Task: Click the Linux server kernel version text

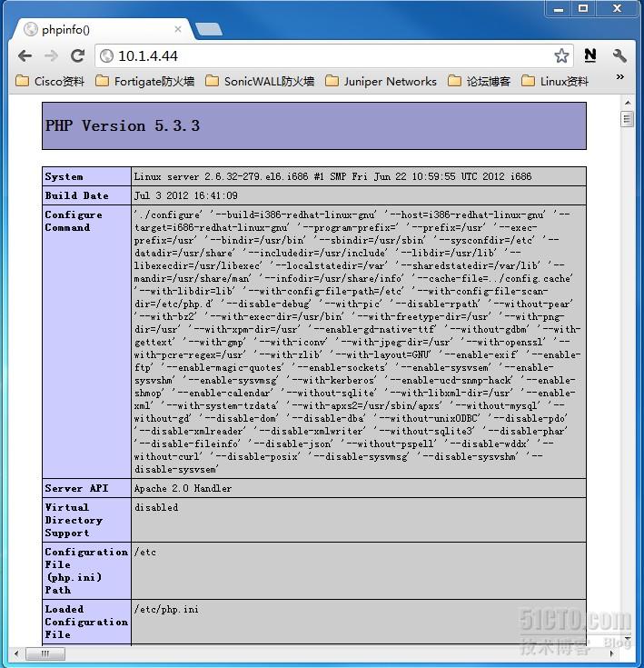Action: (332, 176)
